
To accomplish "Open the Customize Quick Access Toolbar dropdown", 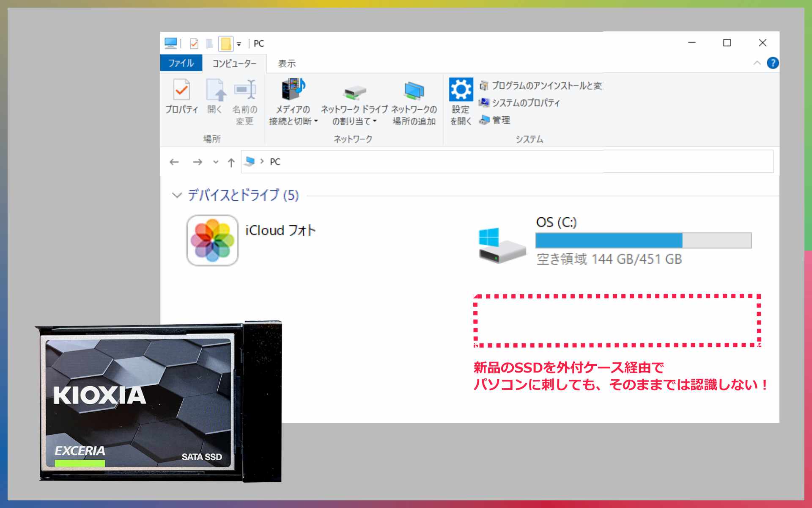I will (239, 44).
